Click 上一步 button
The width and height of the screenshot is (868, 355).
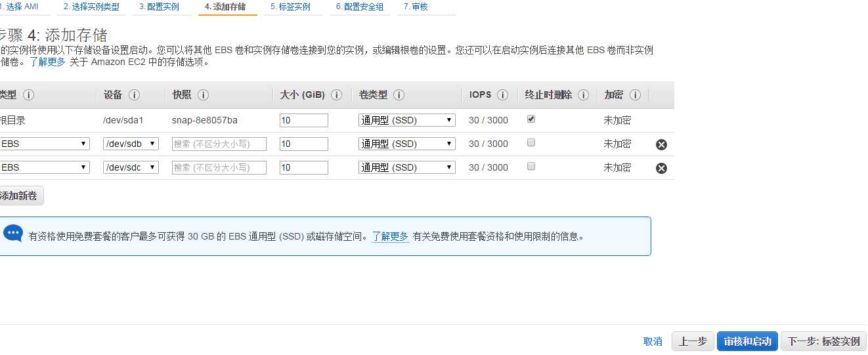[x=693, y=341]
